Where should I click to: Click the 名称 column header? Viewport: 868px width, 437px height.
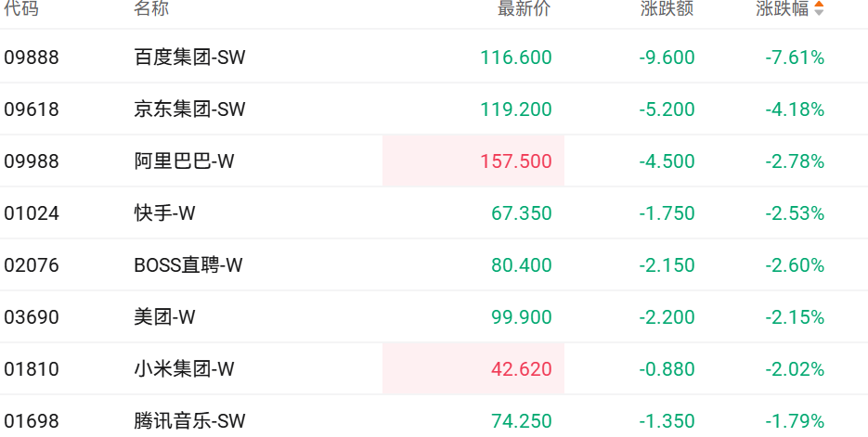(151, 9)
